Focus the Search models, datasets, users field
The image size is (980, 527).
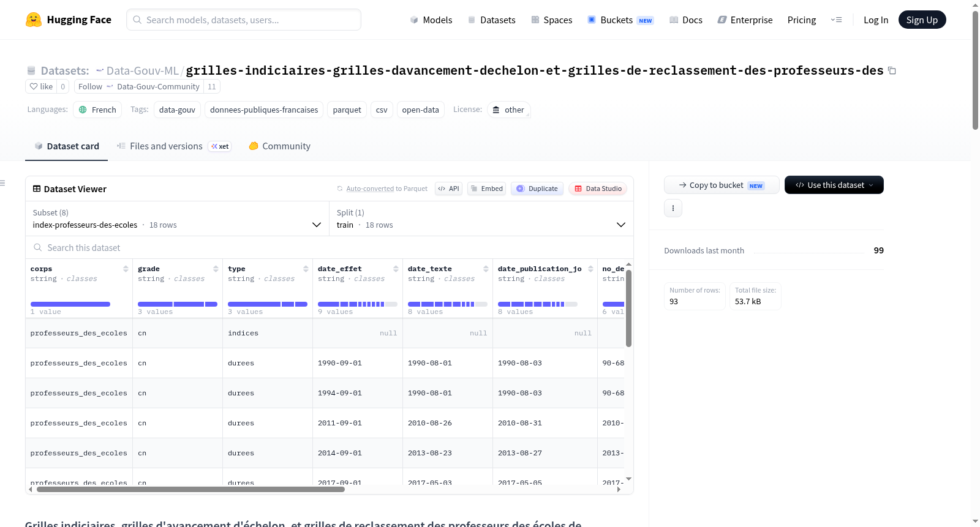(x=244, y=20)
